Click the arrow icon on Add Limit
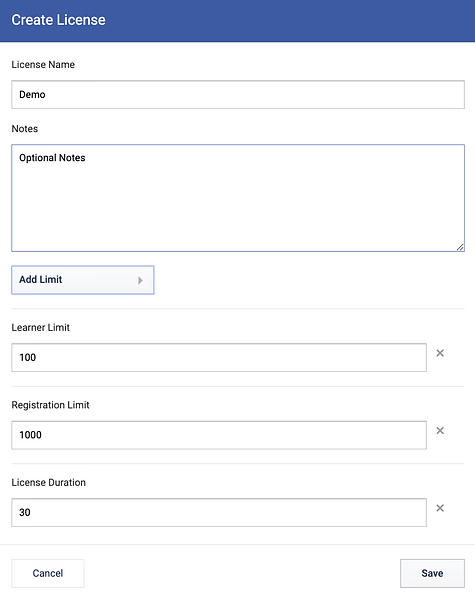The image size is (475, 600). [x=140, y=280]
